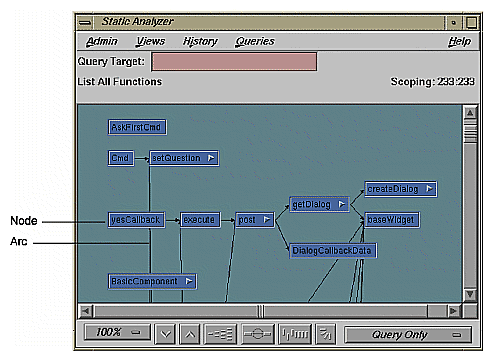Open the Help menu

pos(459,41)
